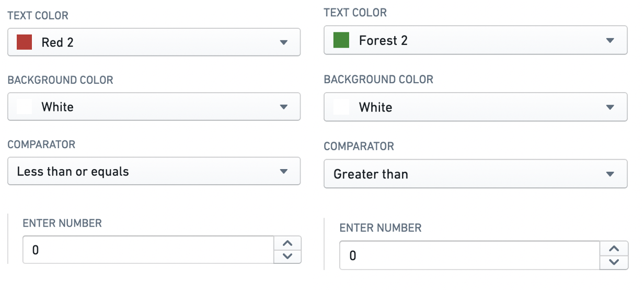Click TEXT COLOR label above Forest 2
Viewport: 644px width, 290px height.
click(355, 13)
